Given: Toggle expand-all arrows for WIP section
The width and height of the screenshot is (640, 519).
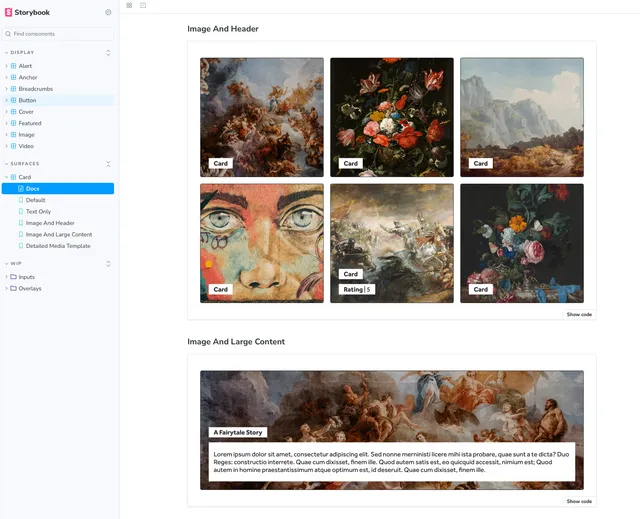Looking at the screenshot, I should coord(108,264).
